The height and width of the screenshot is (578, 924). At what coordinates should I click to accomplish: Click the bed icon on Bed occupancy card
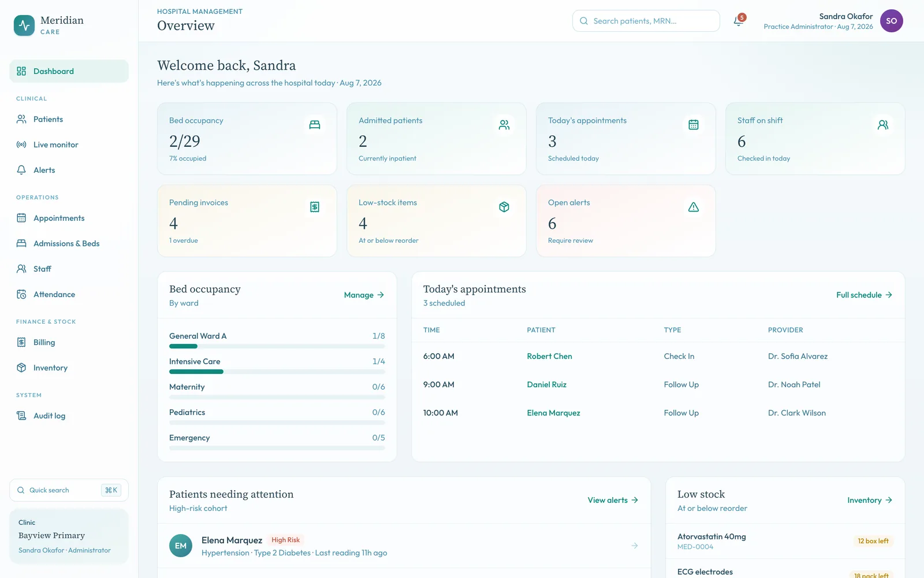point(315,125)
